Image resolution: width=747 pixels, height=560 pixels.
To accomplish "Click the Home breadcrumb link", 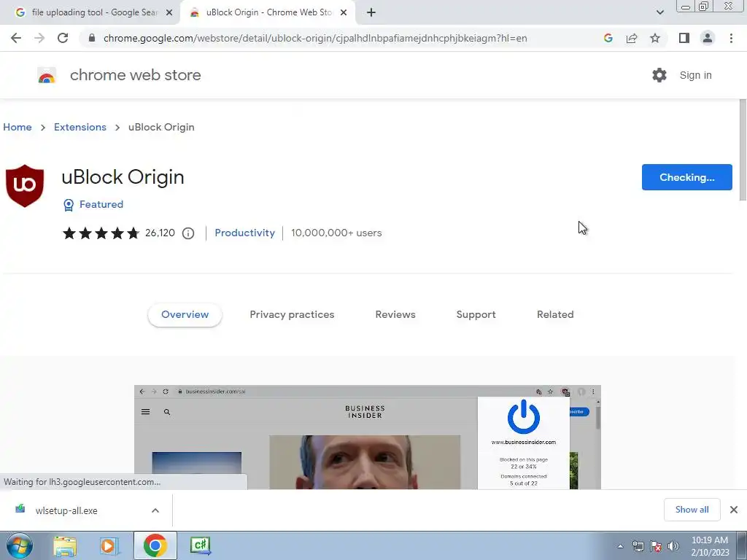I will tap(18, 127).
